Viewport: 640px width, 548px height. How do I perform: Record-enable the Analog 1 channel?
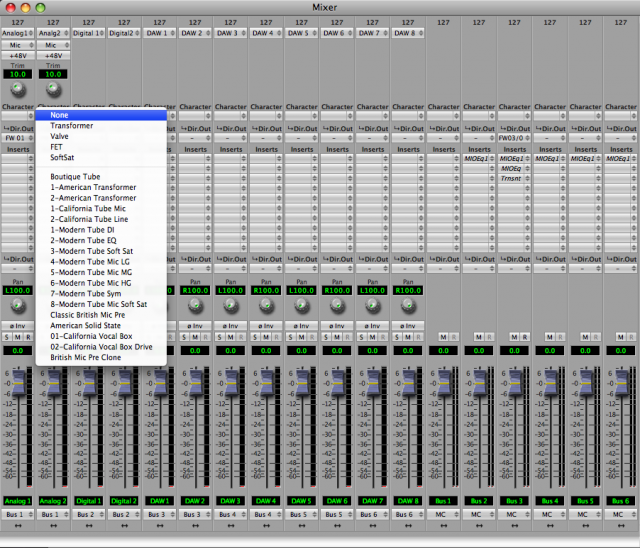pyautogui.click(x=28, y=337)
